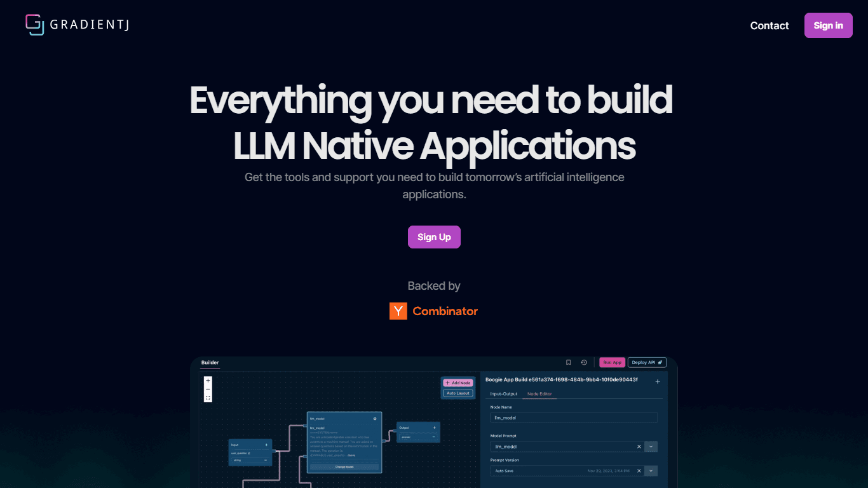
Task: Zoom in the builder canvas
Action: point(208,381)
